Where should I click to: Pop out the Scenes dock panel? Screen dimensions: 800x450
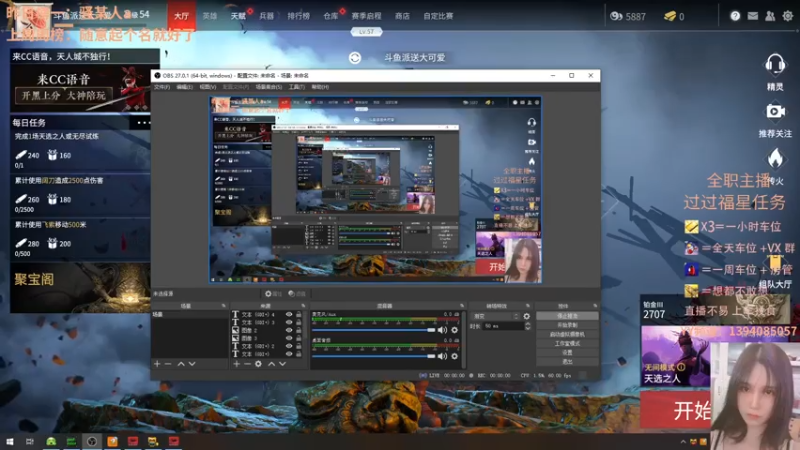[223, 306]
